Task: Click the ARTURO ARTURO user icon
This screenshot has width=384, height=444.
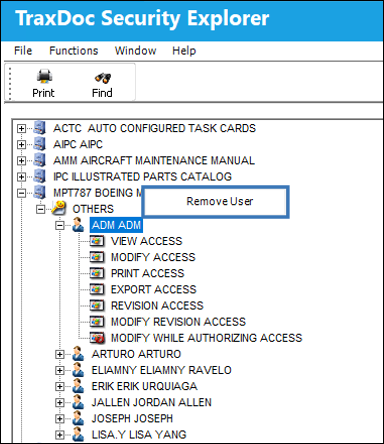Action: pyautogui.click(x=78, y=354)
